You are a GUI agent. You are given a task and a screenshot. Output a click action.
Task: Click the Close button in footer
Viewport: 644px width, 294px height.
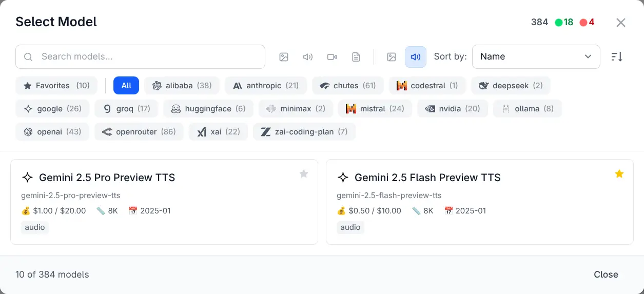coord(606,275)
